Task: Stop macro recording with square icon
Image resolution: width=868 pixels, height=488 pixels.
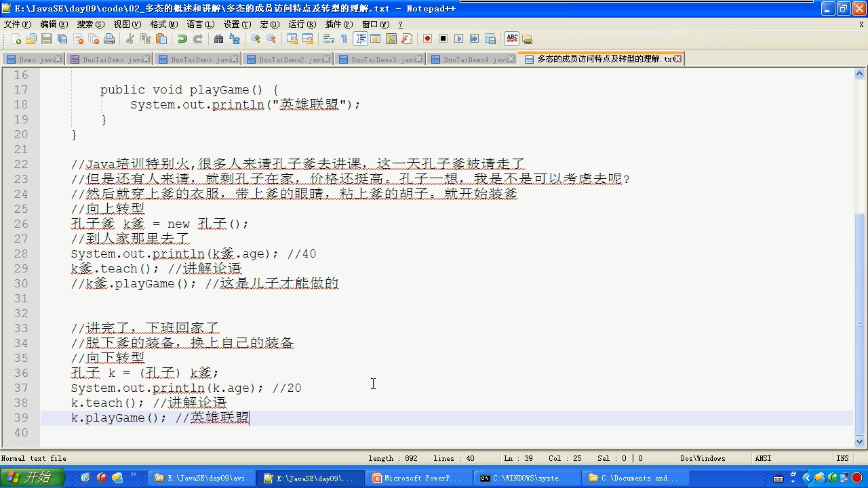Action: pyautogui.click(x=443, y=39)
